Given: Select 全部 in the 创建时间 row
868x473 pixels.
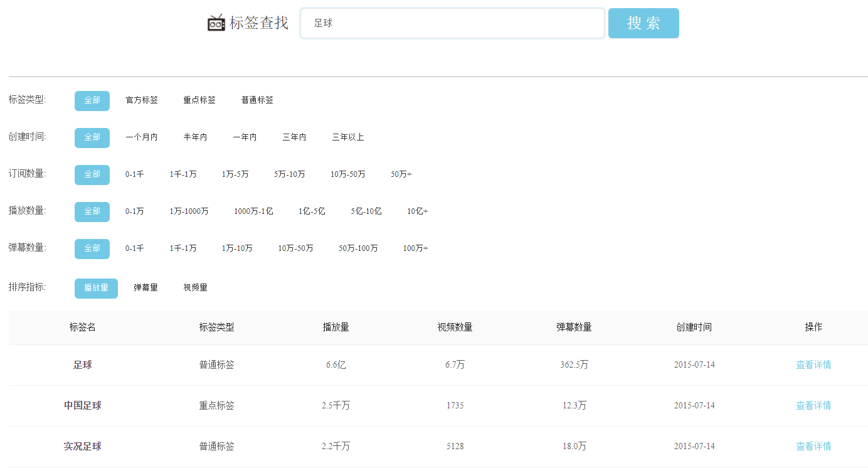Looking at the screenshot, I should tap(92, 137).
